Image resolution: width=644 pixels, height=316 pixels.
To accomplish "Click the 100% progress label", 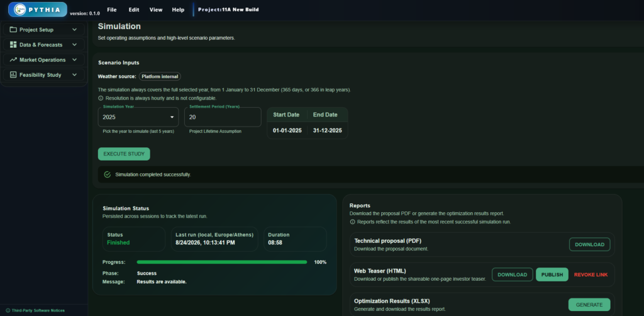I will click(320, 262).
